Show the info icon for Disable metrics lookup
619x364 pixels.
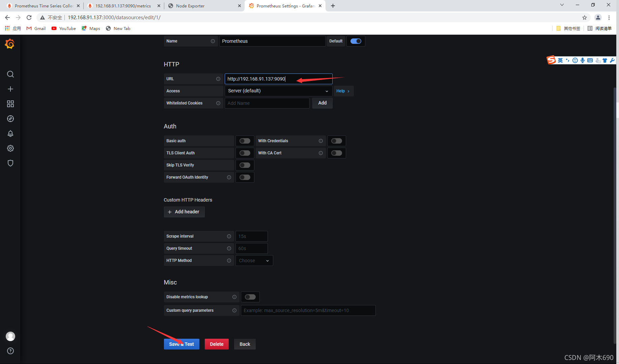point(234,297)
